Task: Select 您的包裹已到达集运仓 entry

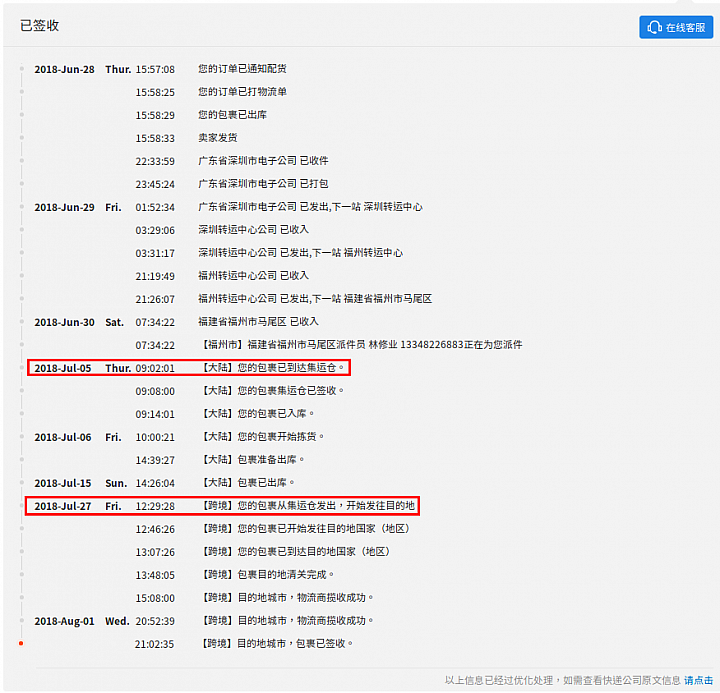Action: pyautogui.click(x=273, y=367)
